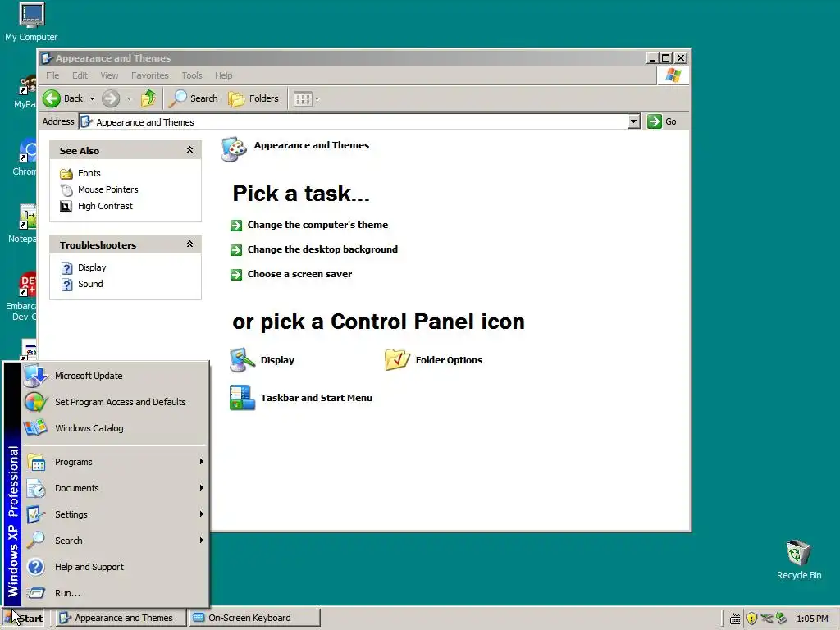Click the taskbar clock
This screenshot has width=840, height=630.
click(812, 619)
